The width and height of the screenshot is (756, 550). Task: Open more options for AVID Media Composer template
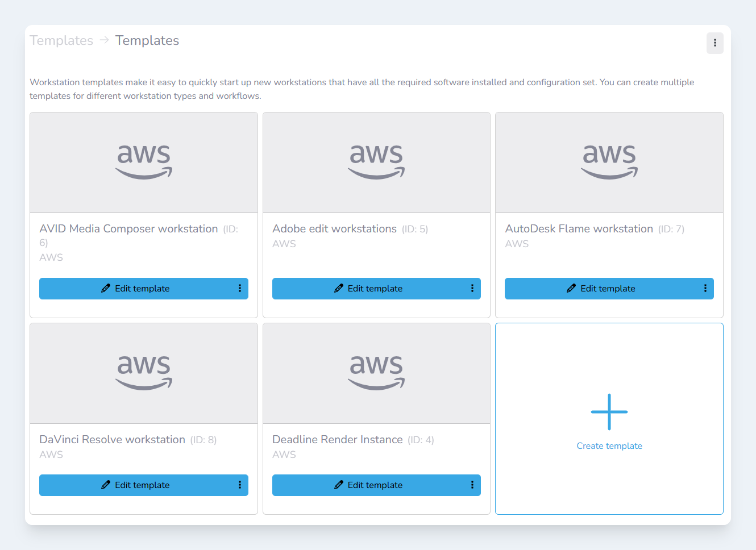240,289
